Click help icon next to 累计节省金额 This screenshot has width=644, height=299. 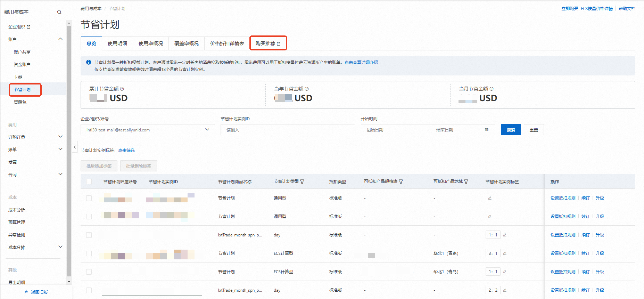point(122,89)
